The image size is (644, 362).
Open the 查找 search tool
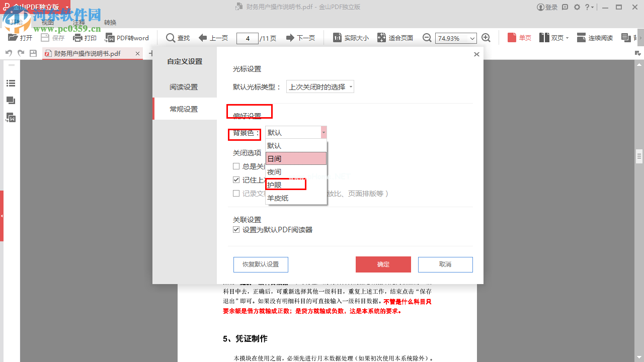point(178,38)
